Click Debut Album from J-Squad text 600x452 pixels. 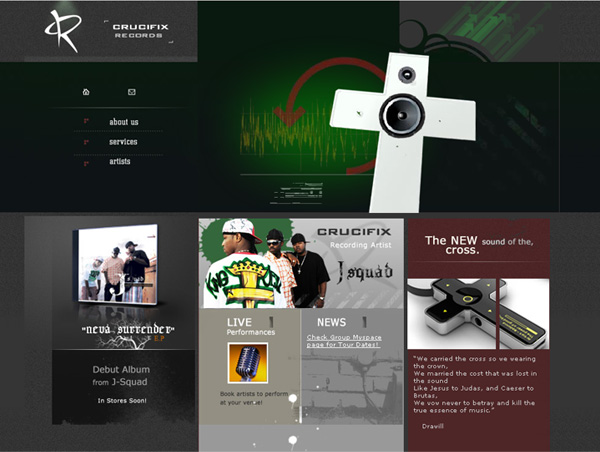[121, 375]
